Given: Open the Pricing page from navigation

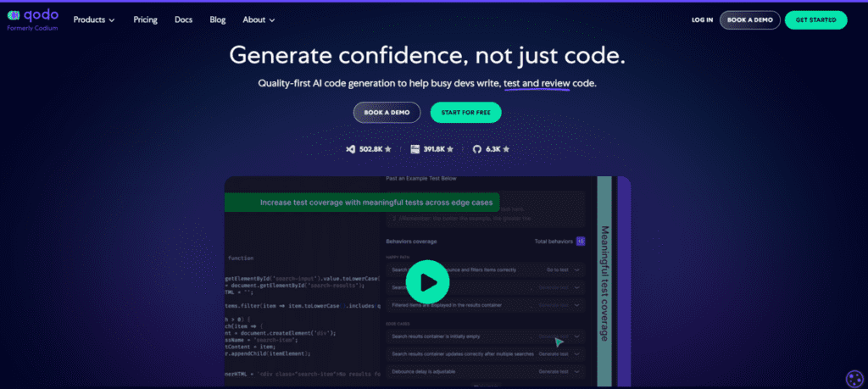Looking at the screenshot, I should [145, 19].
